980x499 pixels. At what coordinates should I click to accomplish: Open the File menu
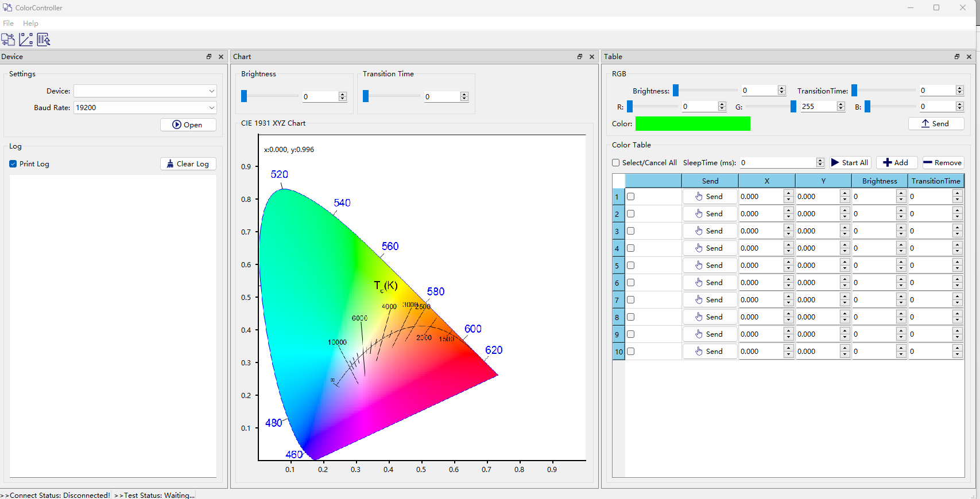(8, 24)
